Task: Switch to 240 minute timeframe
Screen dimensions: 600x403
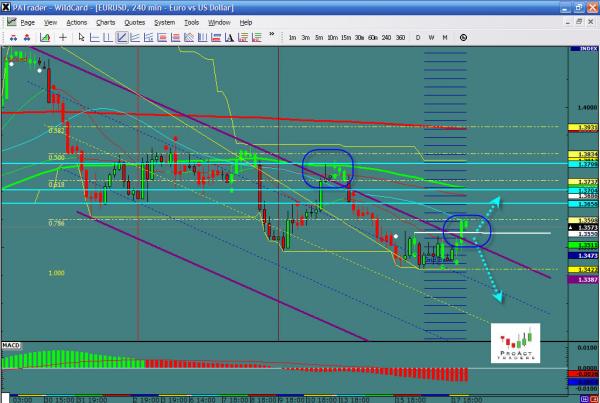Action: pos(386,38)
